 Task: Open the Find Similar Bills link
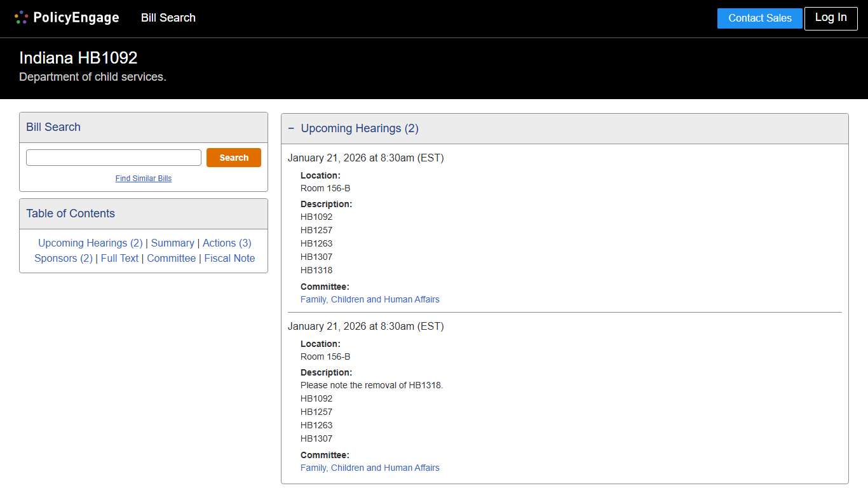144,179
